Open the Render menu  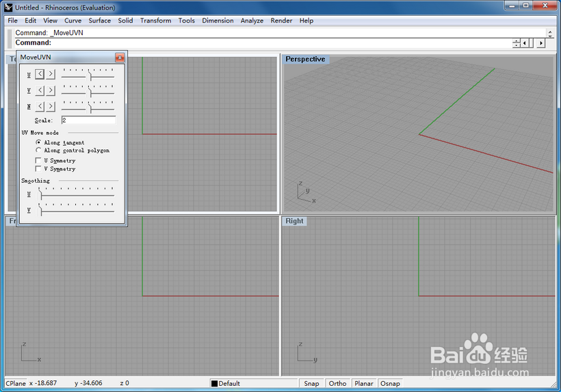(281, 21)
